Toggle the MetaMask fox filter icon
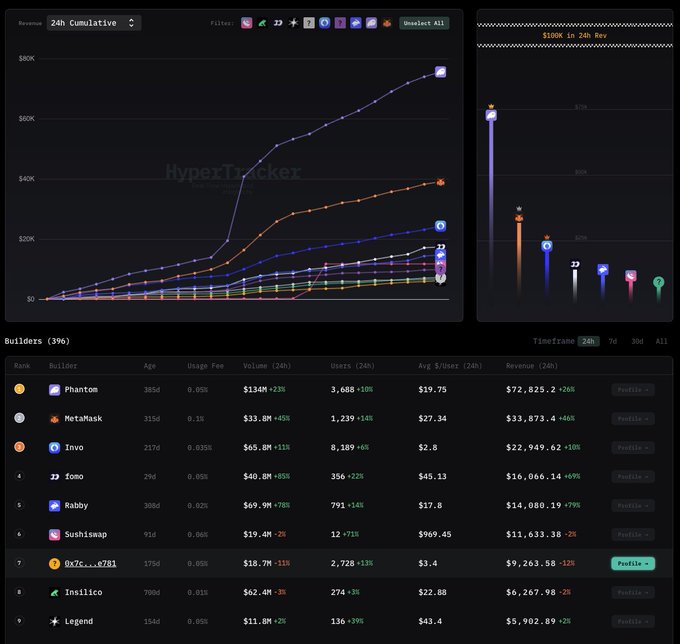This screenshot has width=680, height=644. 387,23
